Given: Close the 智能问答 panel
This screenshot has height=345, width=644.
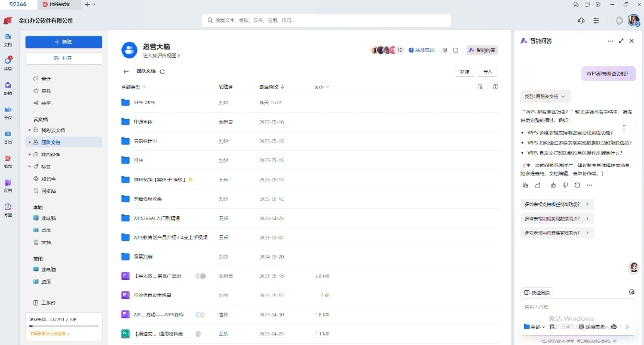Looking at the screenshot, I should 631,41.
